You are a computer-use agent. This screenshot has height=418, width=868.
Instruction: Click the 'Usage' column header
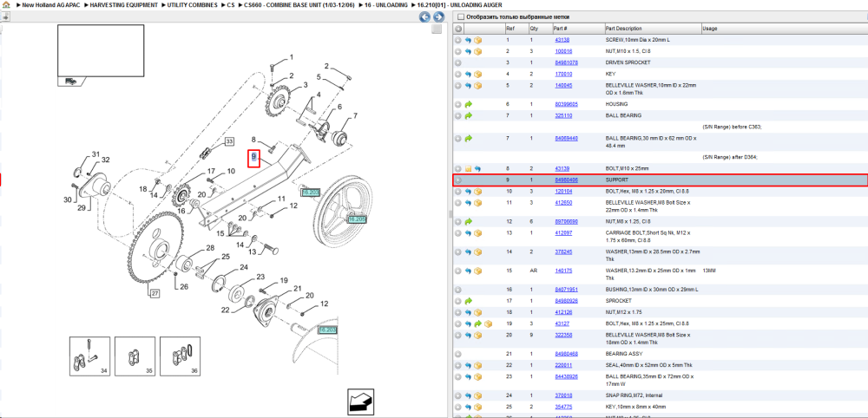click(710, 29)
